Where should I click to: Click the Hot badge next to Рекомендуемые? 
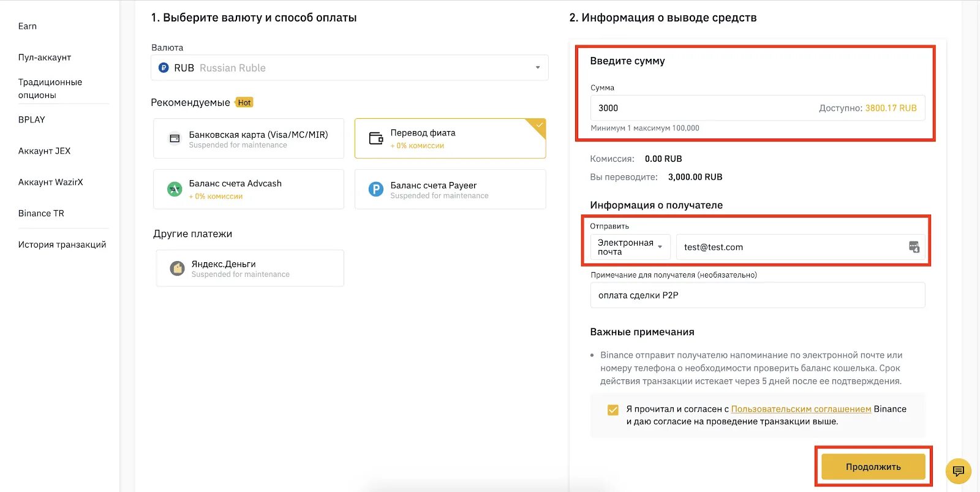coord(244,102)
